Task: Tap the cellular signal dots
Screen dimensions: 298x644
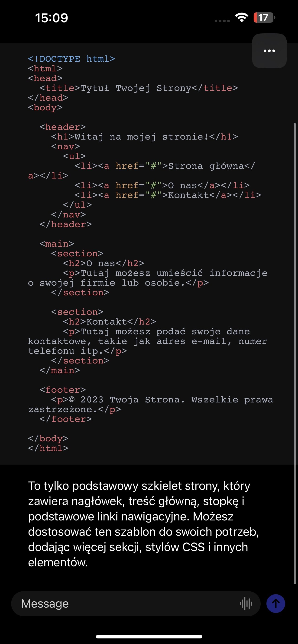Action: (222, 21)
